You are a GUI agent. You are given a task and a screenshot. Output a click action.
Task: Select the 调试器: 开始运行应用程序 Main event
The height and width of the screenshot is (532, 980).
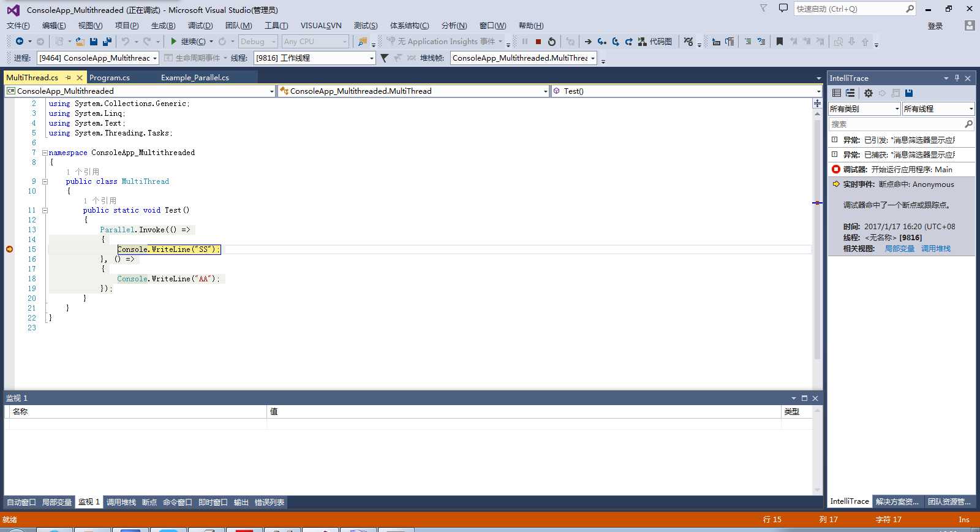[x=902, y=170]
